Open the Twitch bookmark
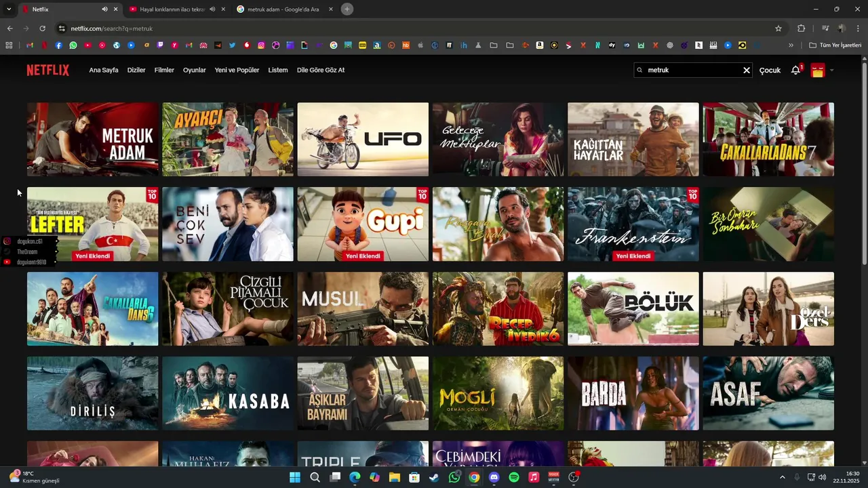The image size is (868, 488). tap(160, 45)
